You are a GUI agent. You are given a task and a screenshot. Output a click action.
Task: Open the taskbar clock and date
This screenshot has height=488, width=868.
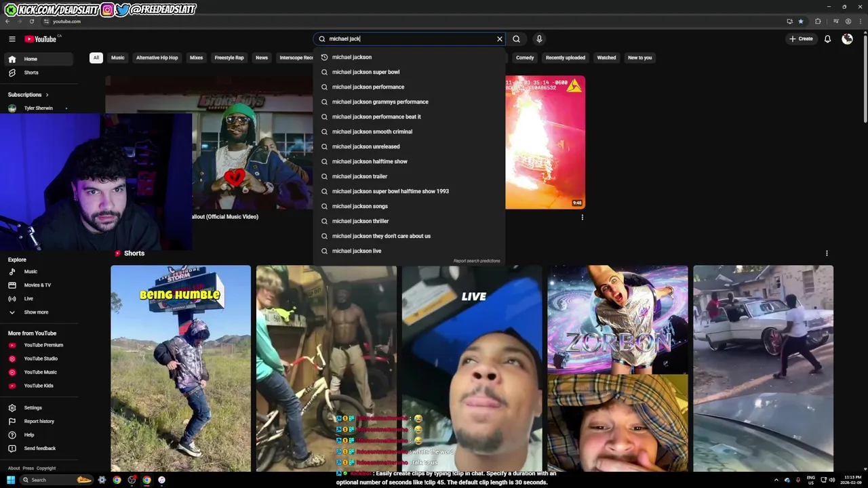pos(851,480)
